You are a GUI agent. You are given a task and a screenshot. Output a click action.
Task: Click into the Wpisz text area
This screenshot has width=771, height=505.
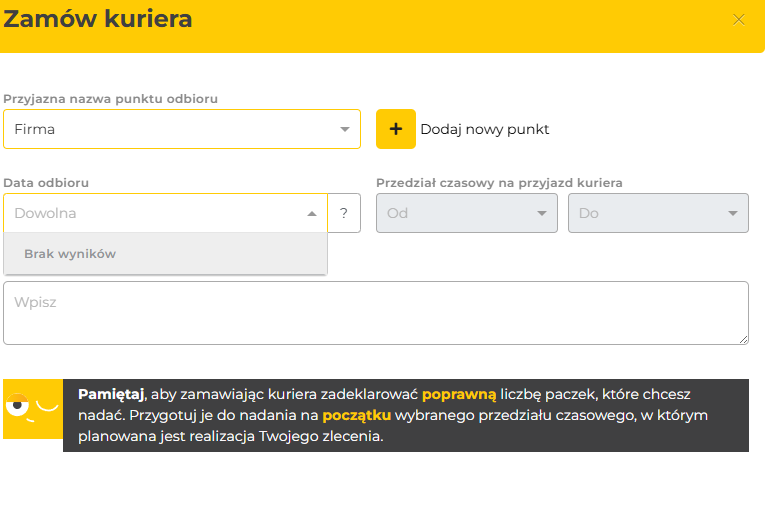[375, 313]
